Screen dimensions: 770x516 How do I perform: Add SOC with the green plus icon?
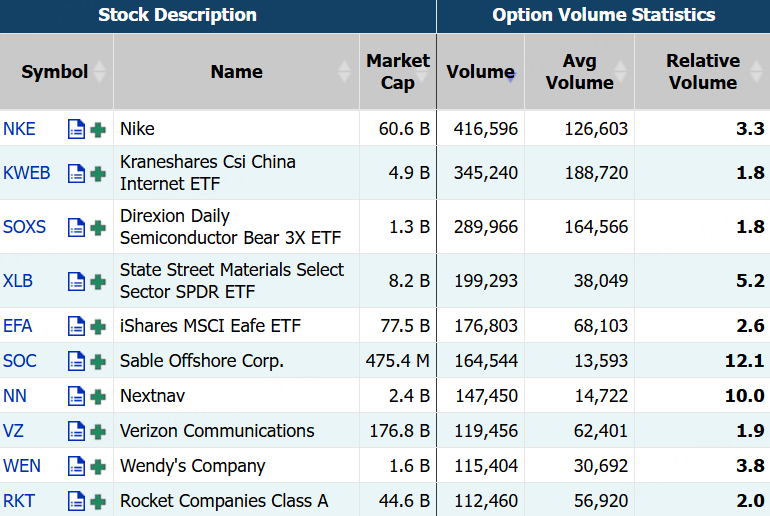(x=98, y=362)
